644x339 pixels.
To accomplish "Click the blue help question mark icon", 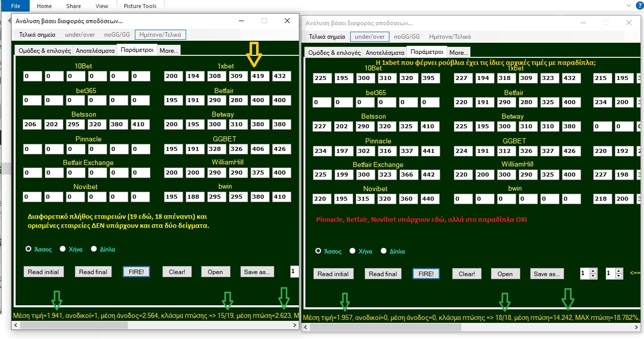I will [637, 6].
